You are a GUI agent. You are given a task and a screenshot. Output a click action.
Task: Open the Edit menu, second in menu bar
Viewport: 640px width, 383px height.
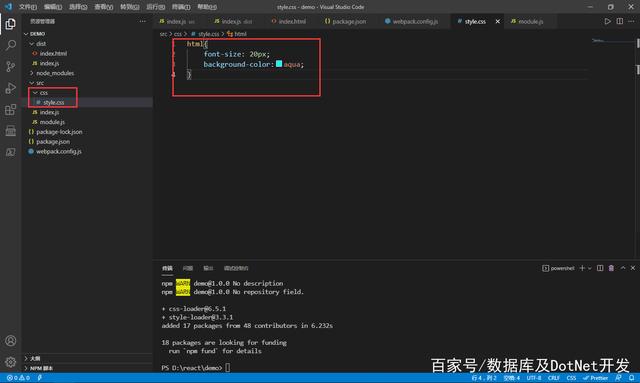coord(53,7)
